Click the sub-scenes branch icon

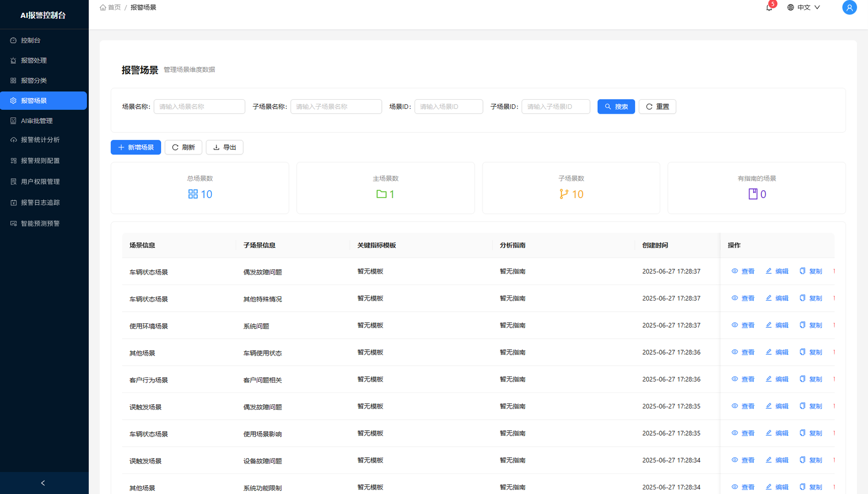pyautogui.click(x=564, y=194)
